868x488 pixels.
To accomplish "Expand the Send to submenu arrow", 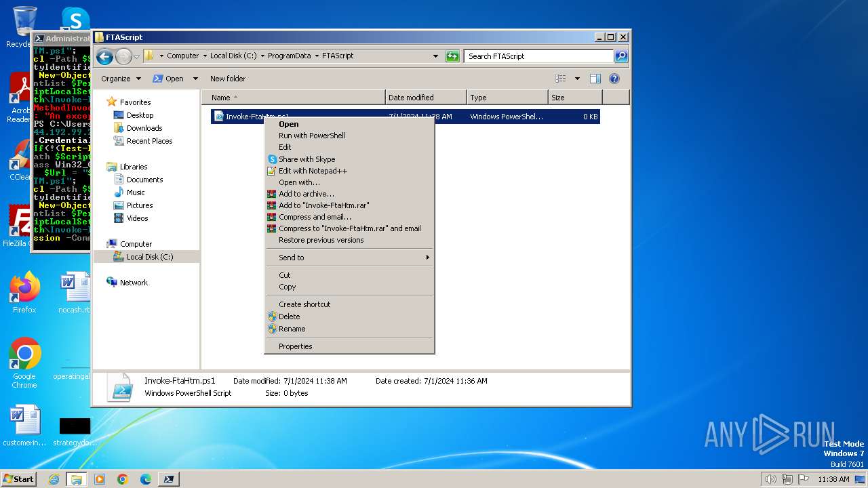I will click(427, 258).
